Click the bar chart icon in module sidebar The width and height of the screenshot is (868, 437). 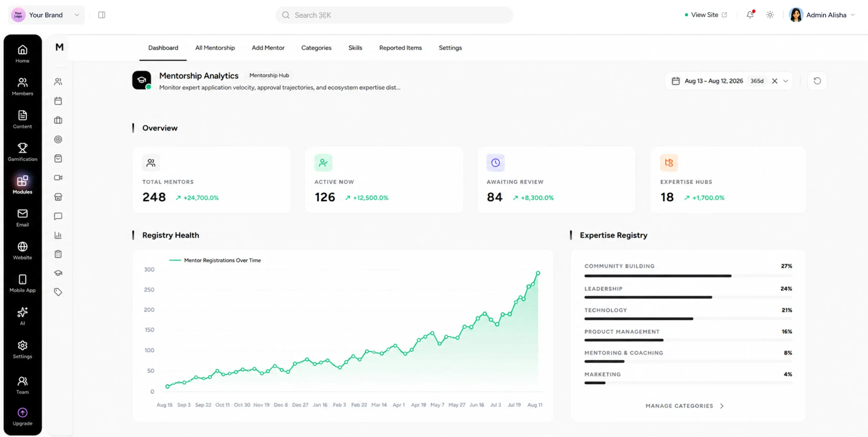[58, 235]
